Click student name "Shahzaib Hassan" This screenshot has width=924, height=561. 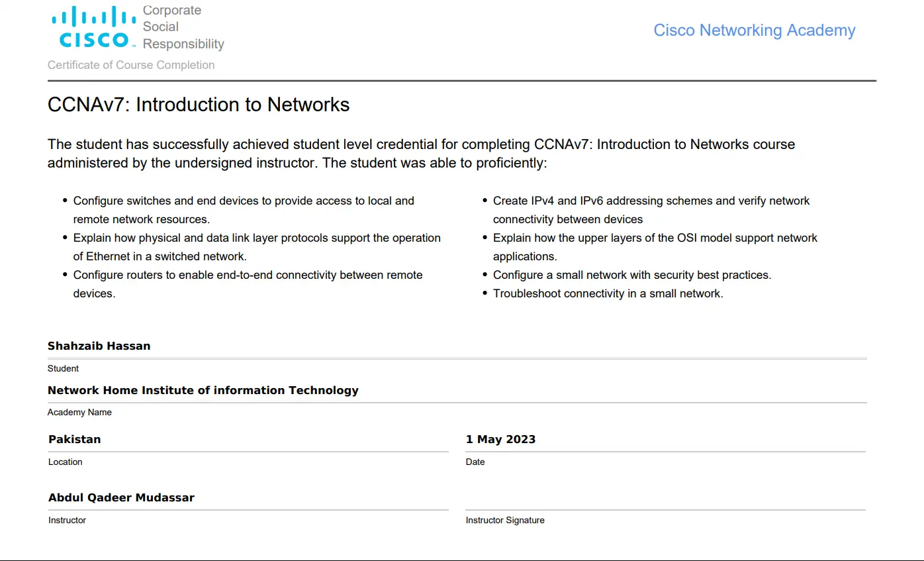(x=99, y=346)
